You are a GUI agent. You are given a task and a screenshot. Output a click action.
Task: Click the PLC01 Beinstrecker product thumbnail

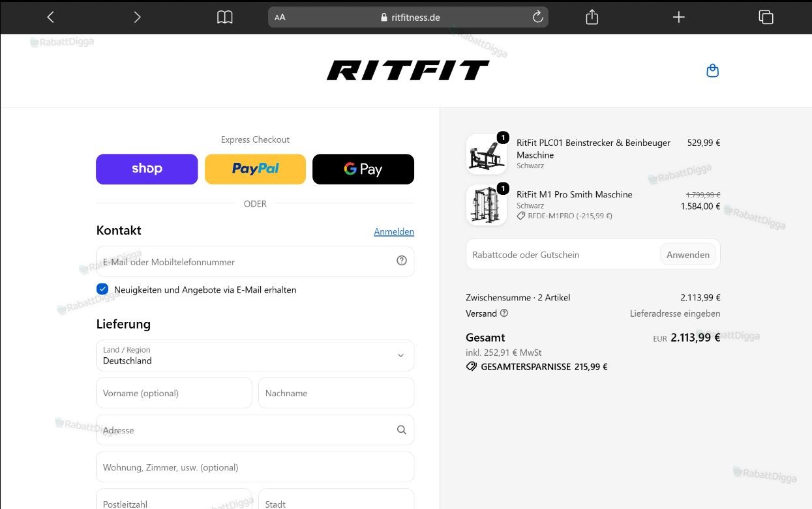487,154
